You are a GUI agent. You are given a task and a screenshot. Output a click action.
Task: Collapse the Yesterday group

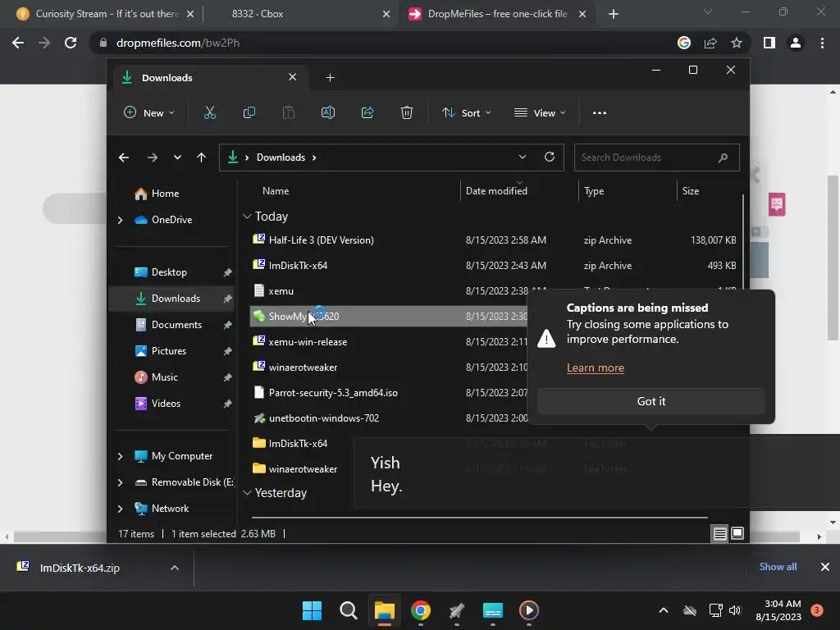click(247, 493)
